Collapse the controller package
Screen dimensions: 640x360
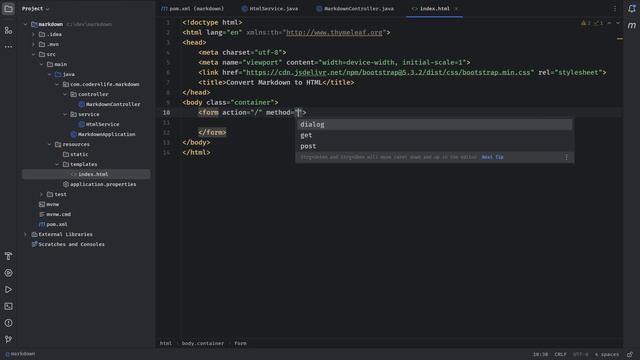coord(65,94)
